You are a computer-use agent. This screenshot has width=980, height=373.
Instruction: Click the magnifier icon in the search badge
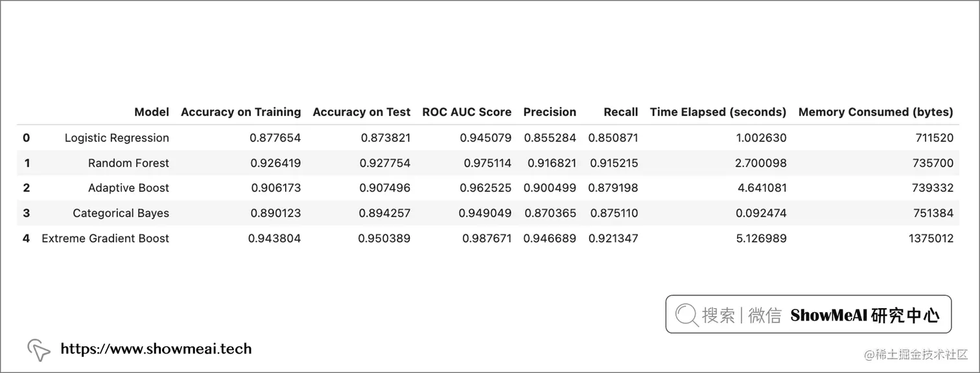686,315
